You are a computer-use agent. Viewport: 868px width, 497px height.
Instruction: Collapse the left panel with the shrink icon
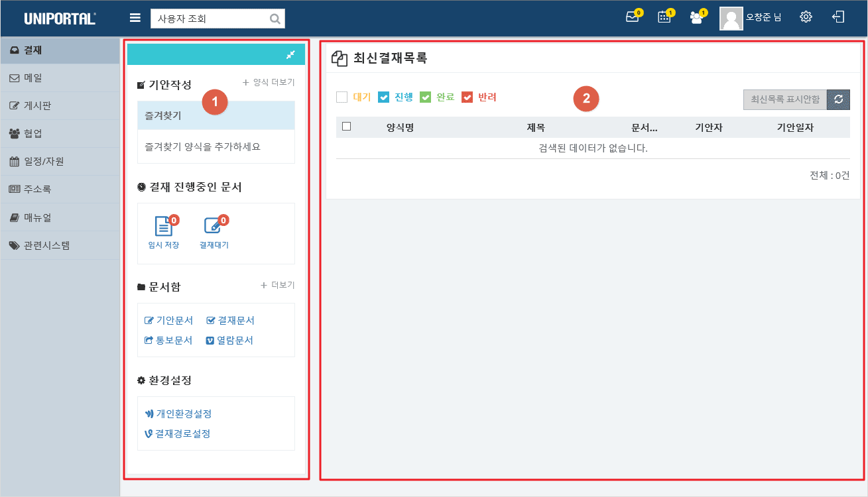[290, 54]
